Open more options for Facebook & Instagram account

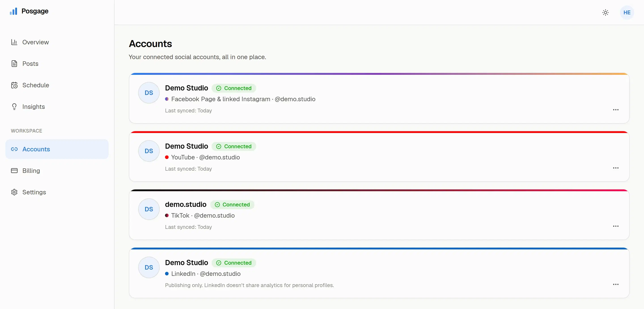[x=616, y=110]
